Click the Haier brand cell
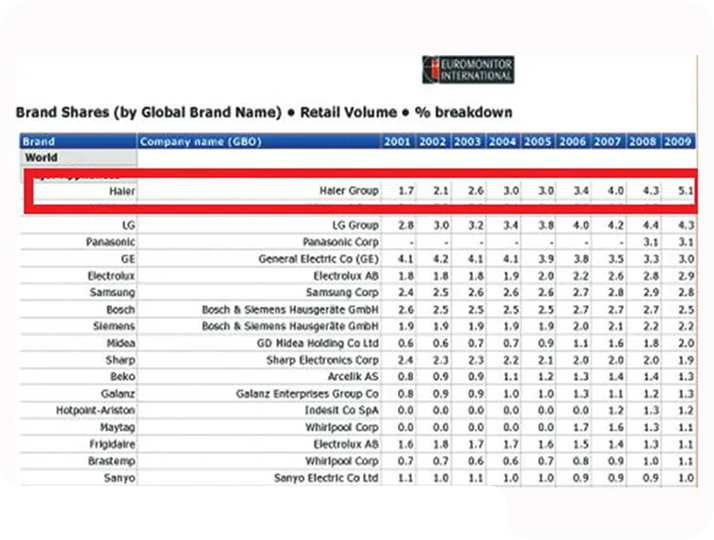The width and height of the screenshot is (714, 540). tap(122, 191)
